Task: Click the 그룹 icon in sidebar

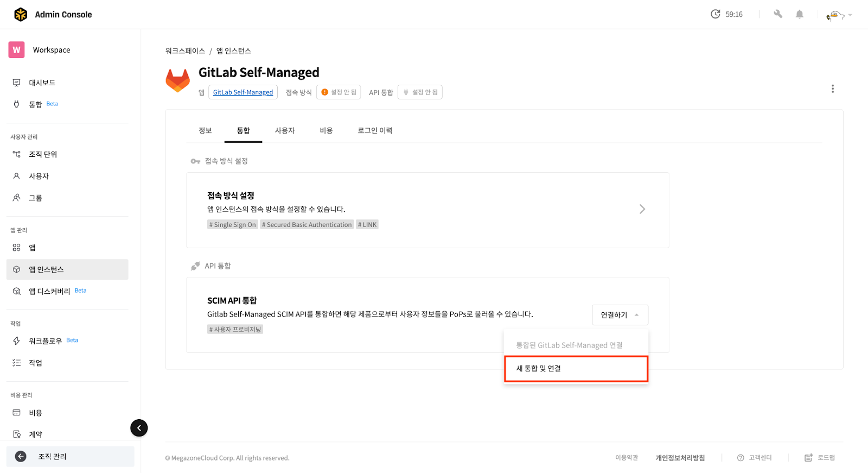Action: tap(17, 198)
